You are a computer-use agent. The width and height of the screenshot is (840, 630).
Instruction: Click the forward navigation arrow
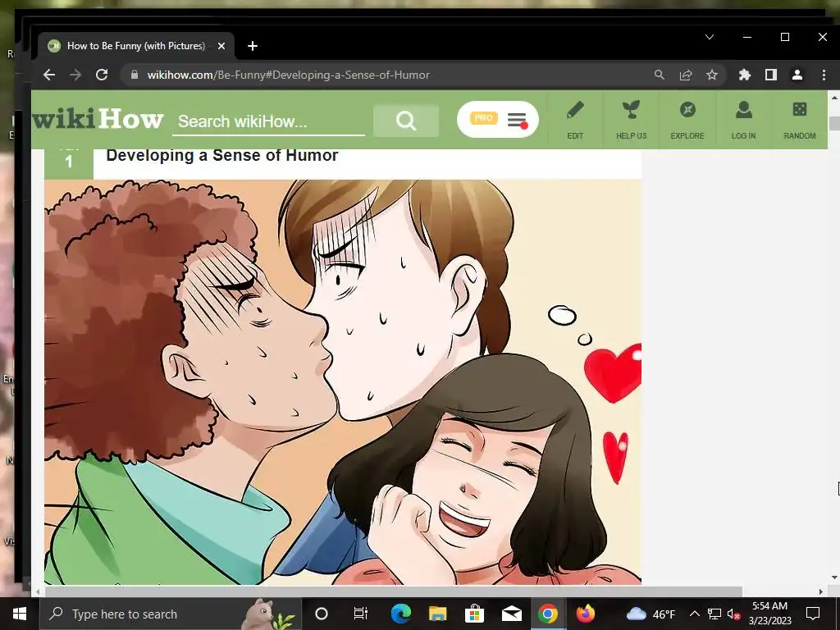(75, 75)
